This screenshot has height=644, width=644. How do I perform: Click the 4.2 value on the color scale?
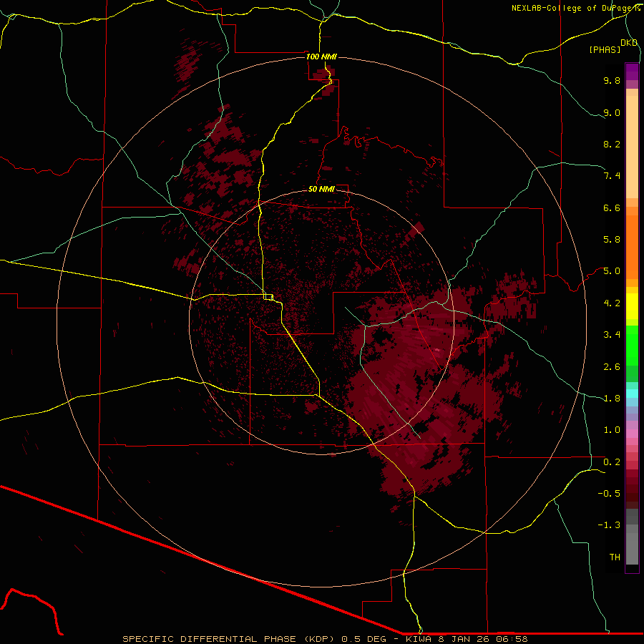coord(612,303)
